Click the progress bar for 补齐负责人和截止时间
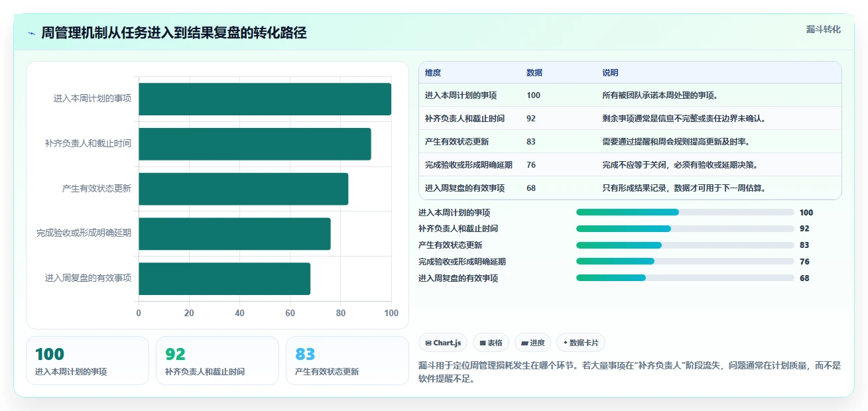The image size is (868, 411). (x=685, y=229)
